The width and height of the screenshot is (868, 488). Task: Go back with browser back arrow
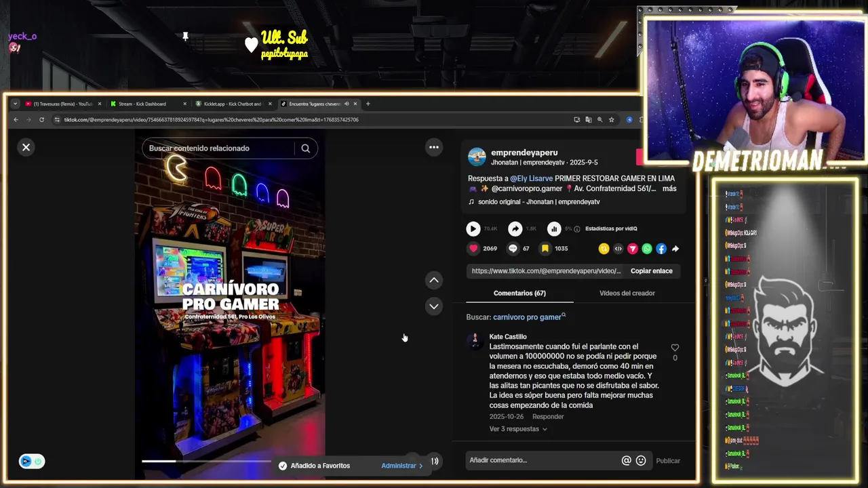coord(16,120)
